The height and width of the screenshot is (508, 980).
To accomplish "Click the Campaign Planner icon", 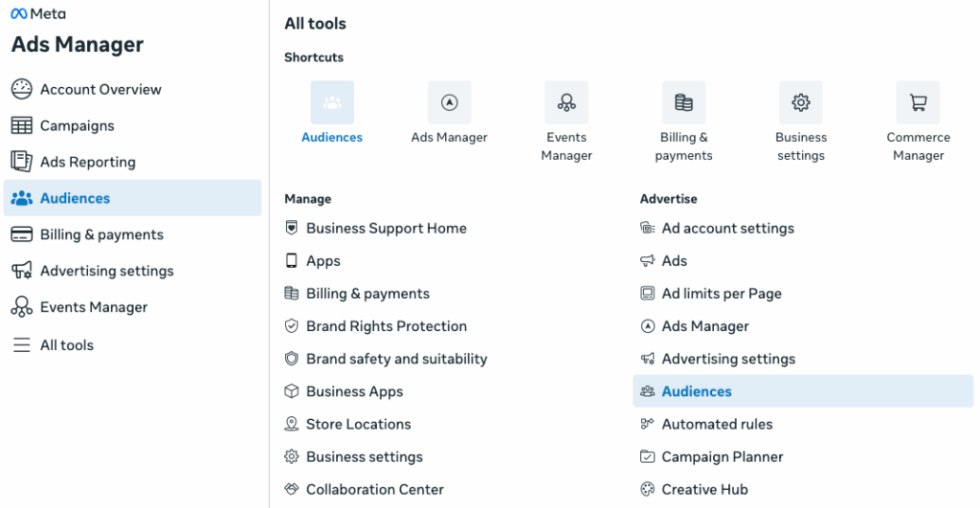I will (648, 456).
